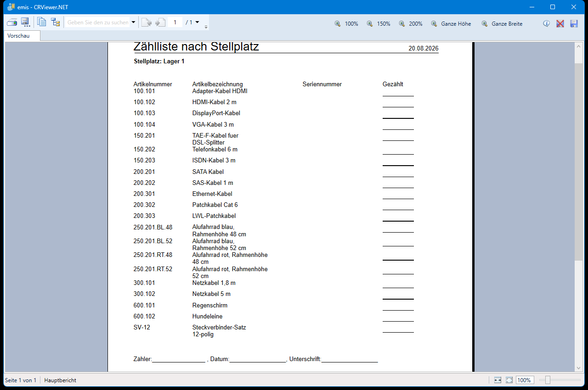Expand the toolbar overflow options chevron

(206, 27)
